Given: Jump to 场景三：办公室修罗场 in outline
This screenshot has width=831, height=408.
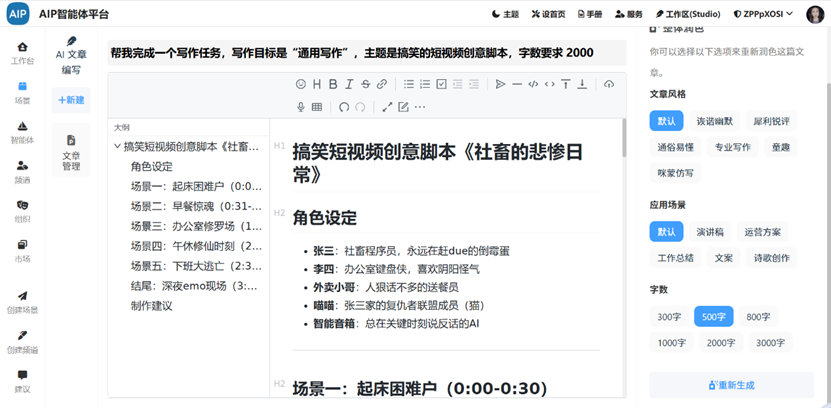Looking at the screenshot, I should (196, 226).
